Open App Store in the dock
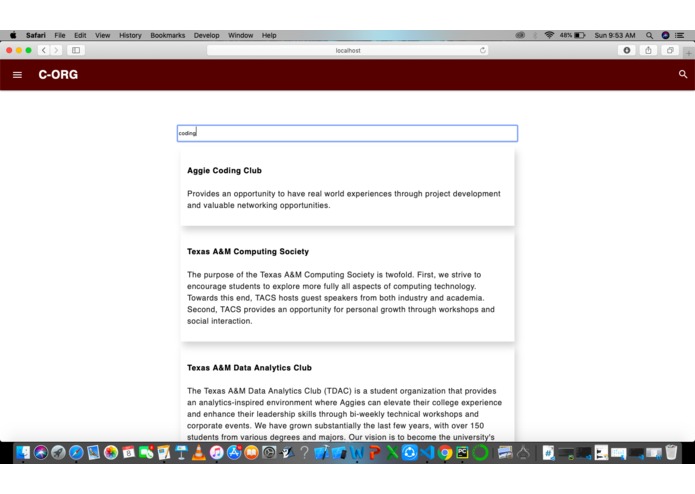695x494 pixels. pos(234,453)
